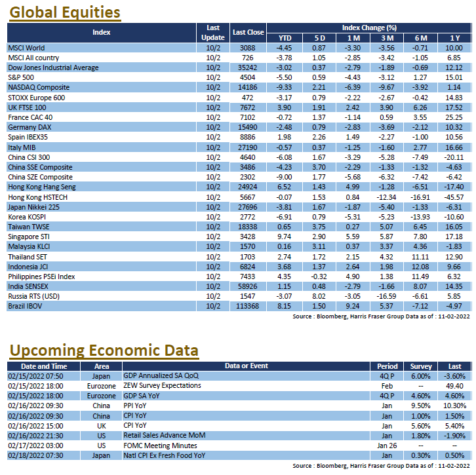Click France CAC 40 1Y value 25.25

(454, 117)
